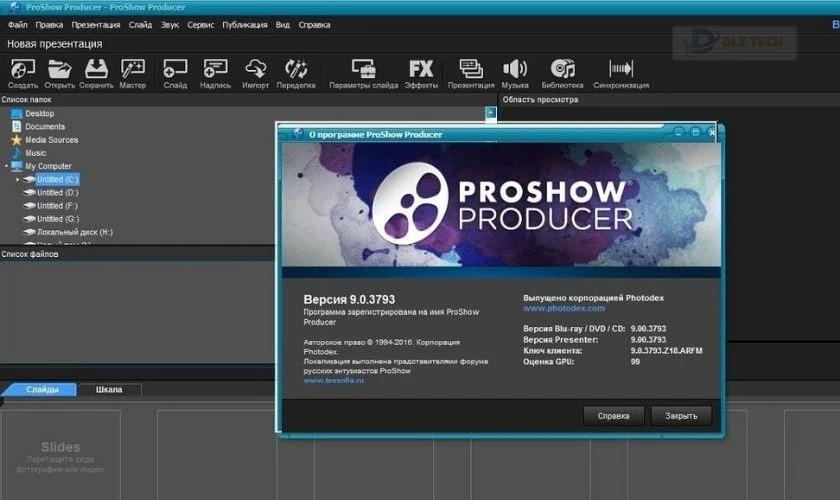Select Documents in the folder list
840x500 pixels.
[x=45, y=126]
